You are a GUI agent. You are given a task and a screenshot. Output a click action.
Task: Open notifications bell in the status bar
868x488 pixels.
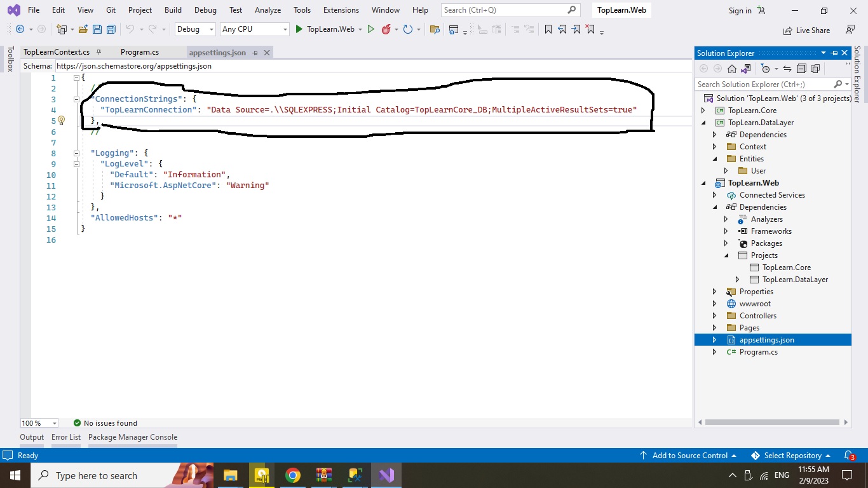tap(849, 456)
